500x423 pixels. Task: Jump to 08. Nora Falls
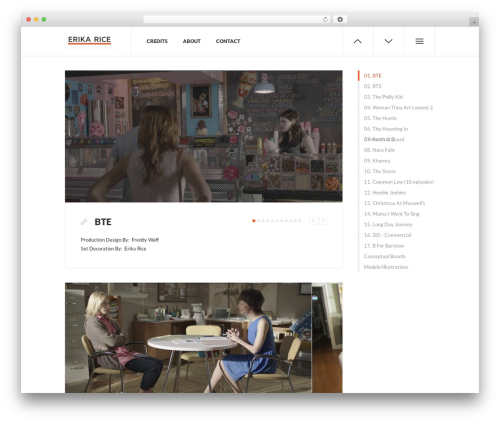379,150
